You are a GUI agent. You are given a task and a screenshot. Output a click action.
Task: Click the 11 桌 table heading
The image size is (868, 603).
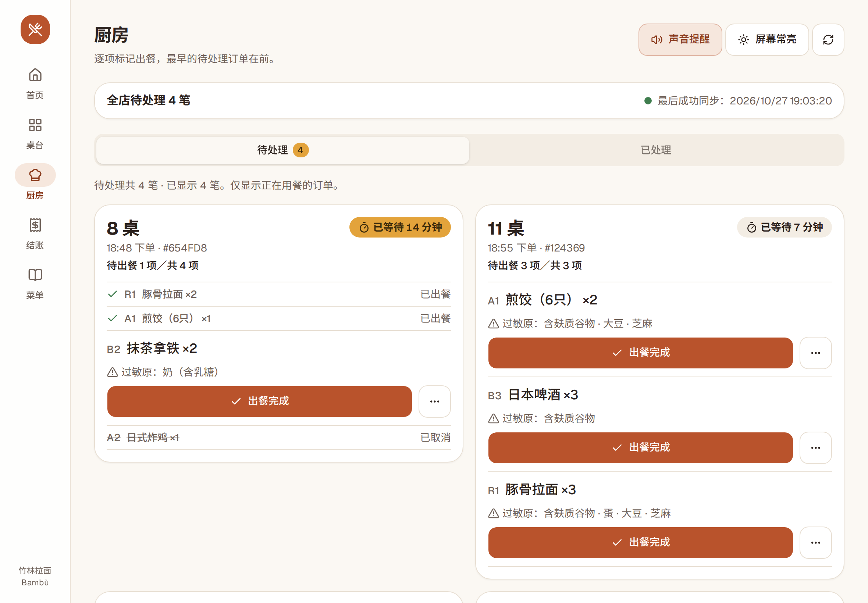pos(506,228)
